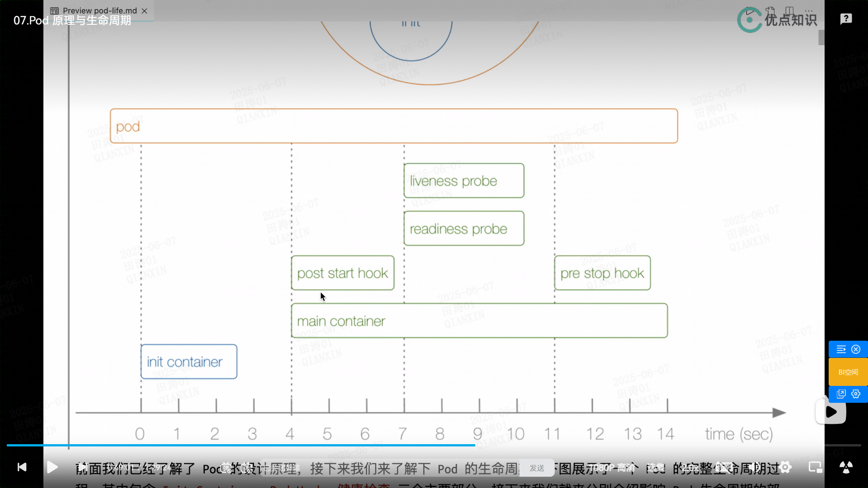The width and height of the screenshot is (868, 488).
Task: Toggle the danmaku display switch
Action: point(226,467)
